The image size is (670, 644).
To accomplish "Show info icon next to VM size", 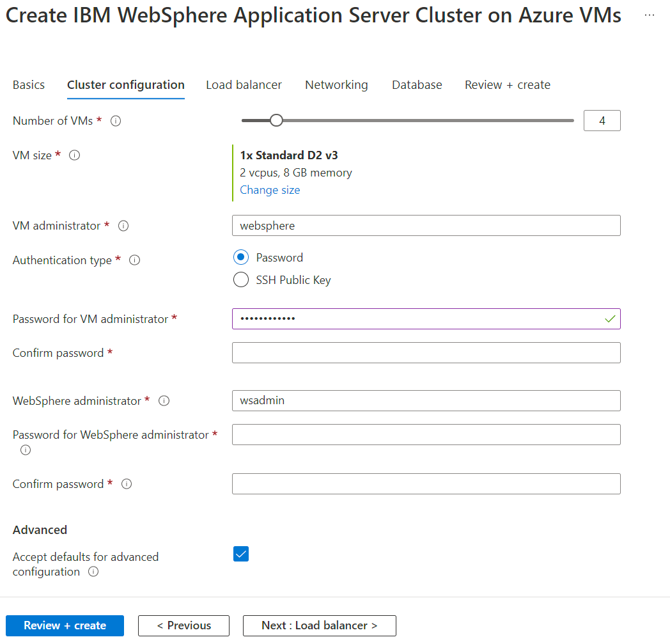I will pyautogui.click(x=74, y=155).
